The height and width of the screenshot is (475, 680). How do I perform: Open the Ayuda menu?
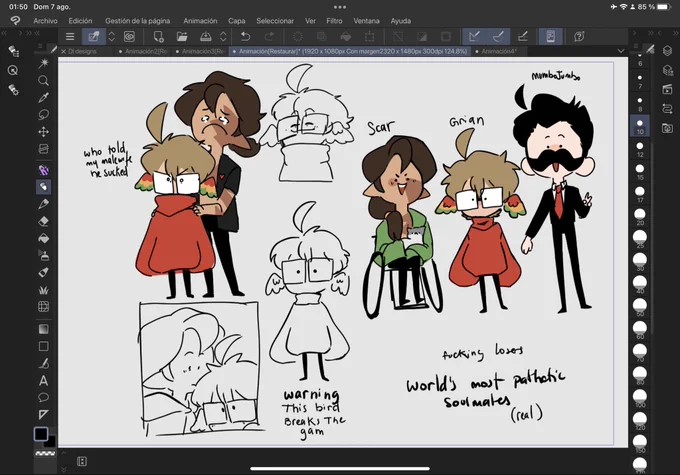pyautogui.click(x=401, y=21)
